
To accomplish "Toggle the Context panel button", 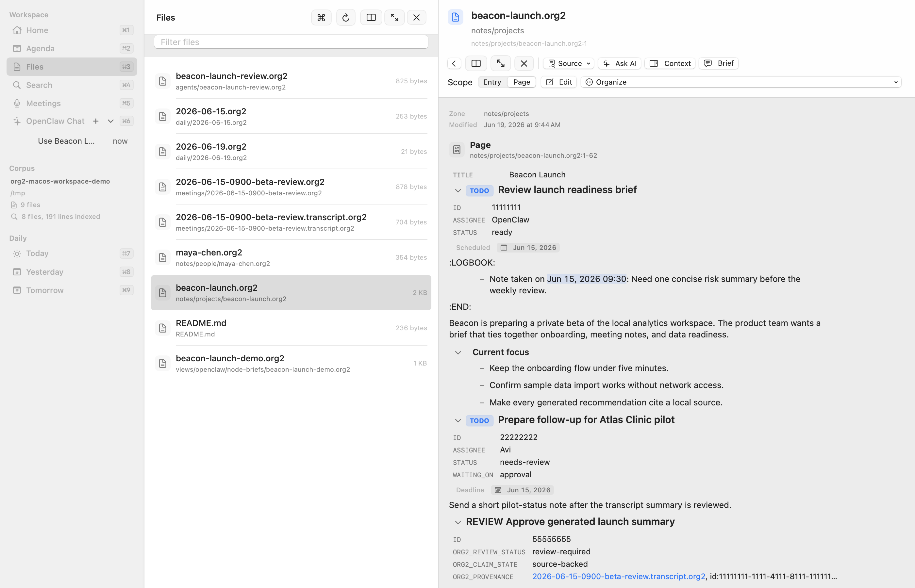I will pyautogui.click(x=670, y=63).
